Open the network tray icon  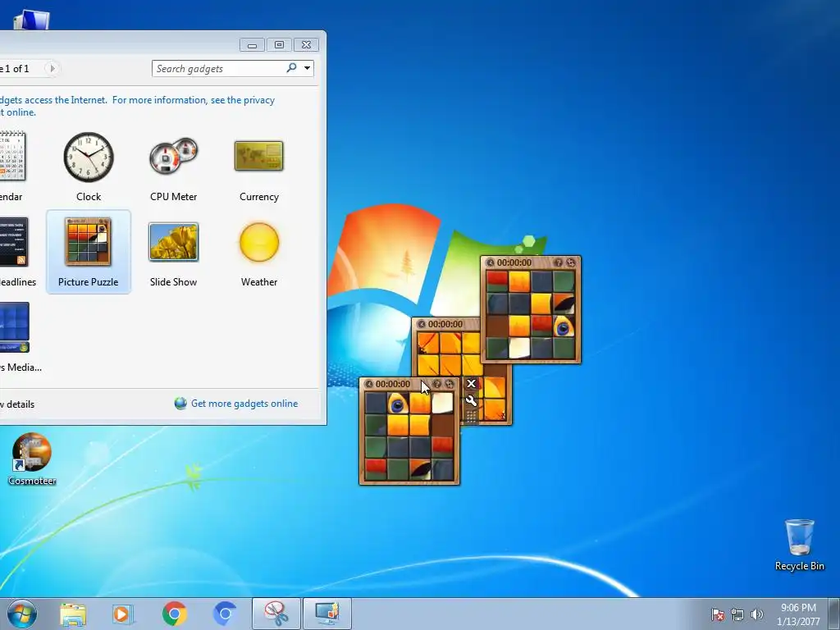click(x=737, y=614)
